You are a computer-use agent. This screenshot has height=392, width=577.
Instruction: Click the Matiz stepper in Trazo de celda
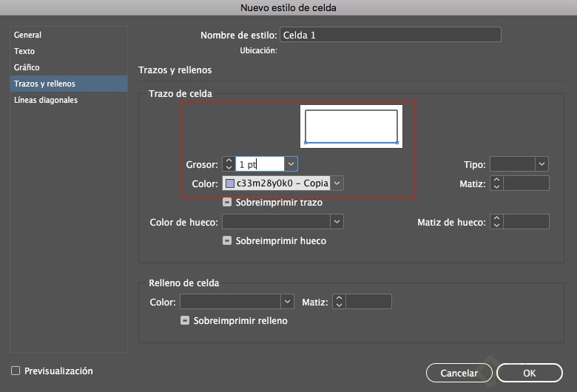pos(497,183)
